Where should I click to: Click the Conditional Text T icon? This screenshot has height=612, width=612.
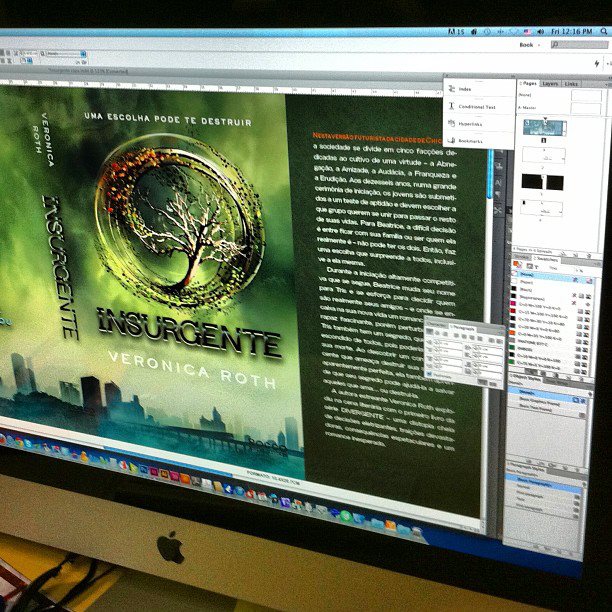coord(452,106)
